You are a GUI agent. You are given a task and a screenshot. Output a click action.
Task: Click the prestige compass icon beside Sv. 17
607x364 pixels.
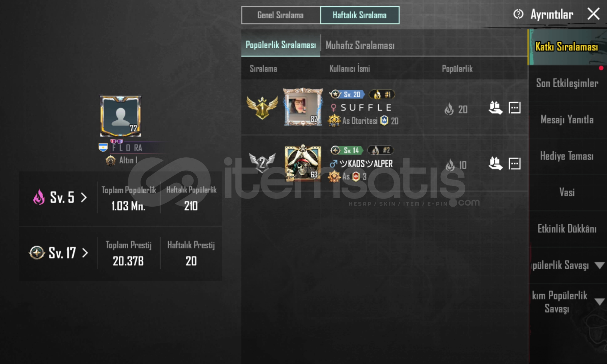pyautogui.click(x=37, y=252)
